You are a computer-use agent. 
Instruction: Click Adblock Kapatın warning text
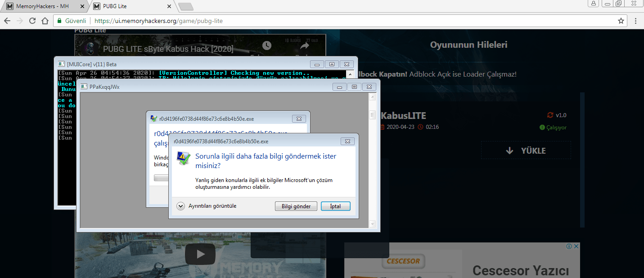click(x=437, y=74)
